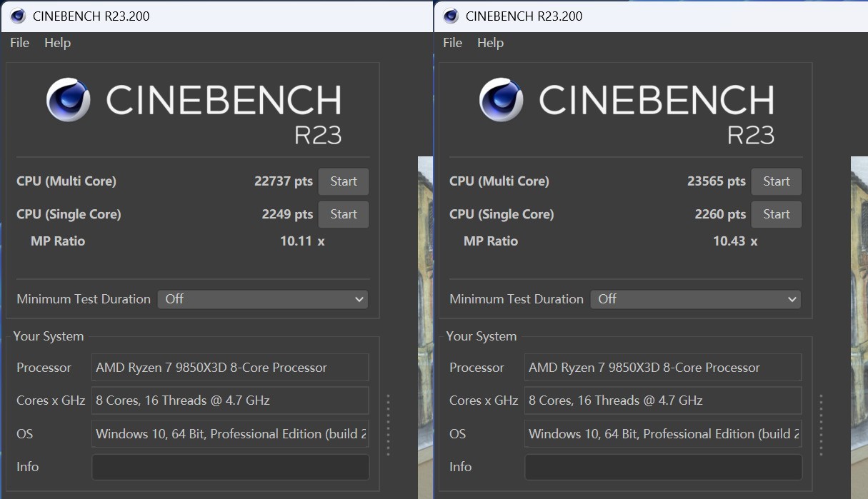Click the Cinebench sphere logo in the left window
The image size is (868, 499).
coord(69,100)
